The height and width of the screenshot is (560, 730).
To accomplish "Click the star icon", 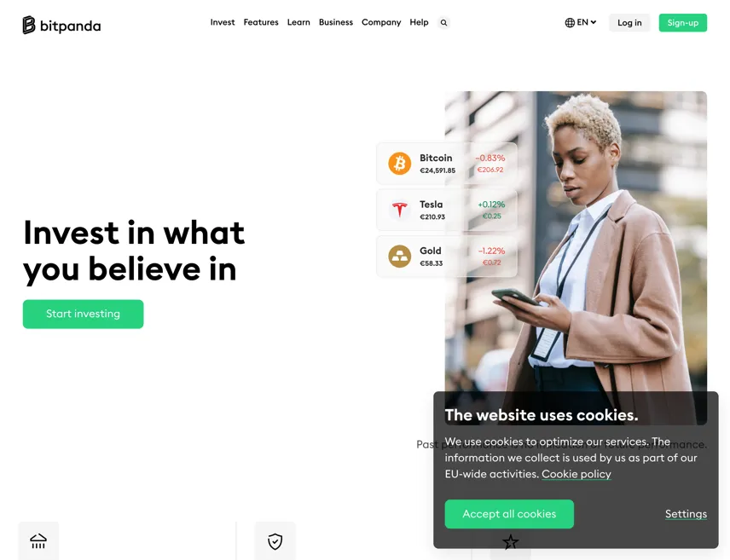I will [x=510, y=542].
